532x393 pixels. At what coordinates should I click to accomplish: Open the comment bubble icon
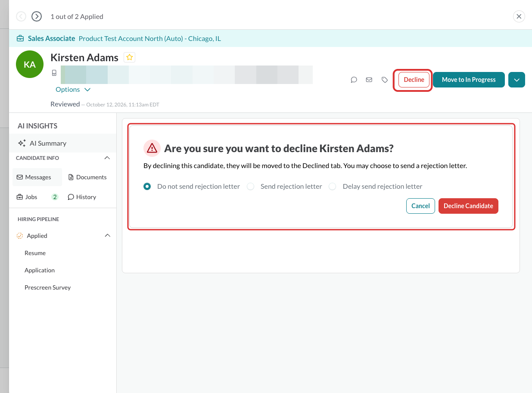point(354,80)
